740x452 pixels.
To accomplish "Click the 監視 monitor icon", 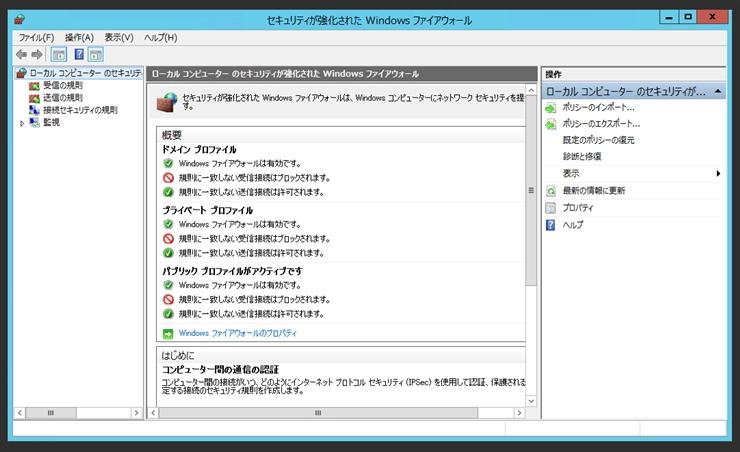I will click(34, 122).
